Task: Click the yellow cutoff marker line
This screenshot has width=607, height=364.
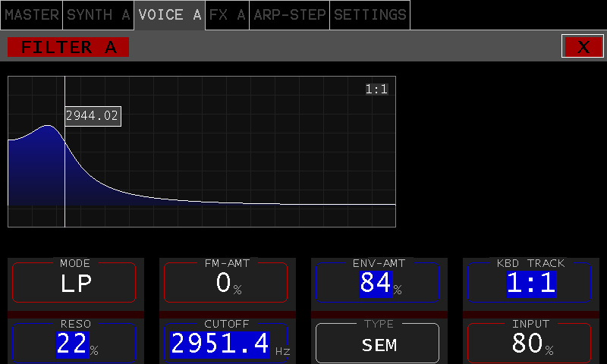Action: point(64,152)
